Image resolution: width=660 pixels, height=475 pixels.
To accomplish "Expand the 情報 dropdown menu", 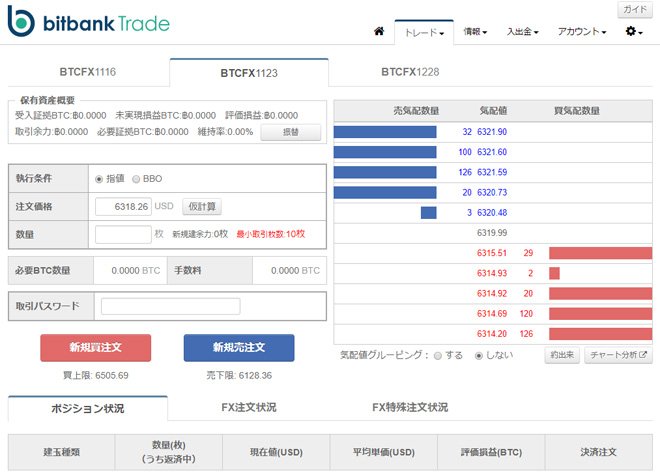I will click(x=475, y=32).
